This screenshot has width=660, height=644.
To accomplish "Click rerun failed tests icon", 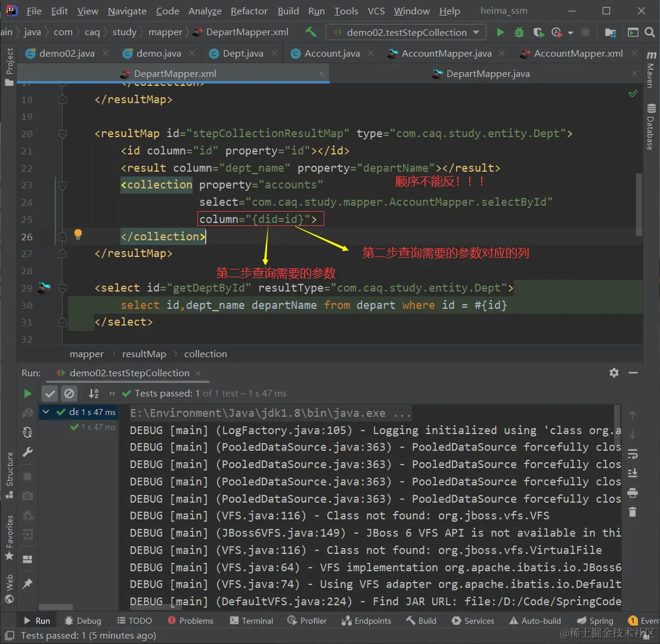I will click(x=28, y=413).
